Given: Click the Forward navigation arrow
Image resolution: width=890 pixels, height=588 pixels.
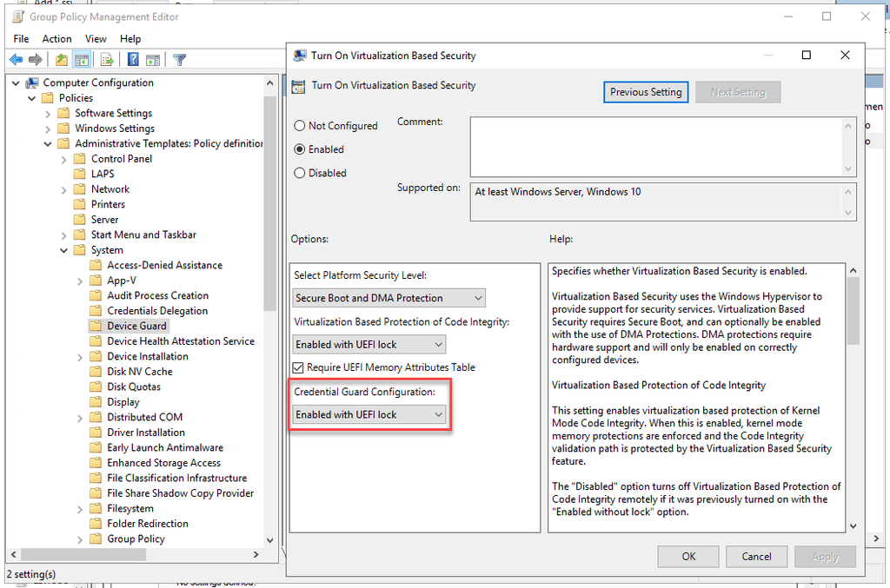Looking at the screenshot, I should click(x=35, y=59).
